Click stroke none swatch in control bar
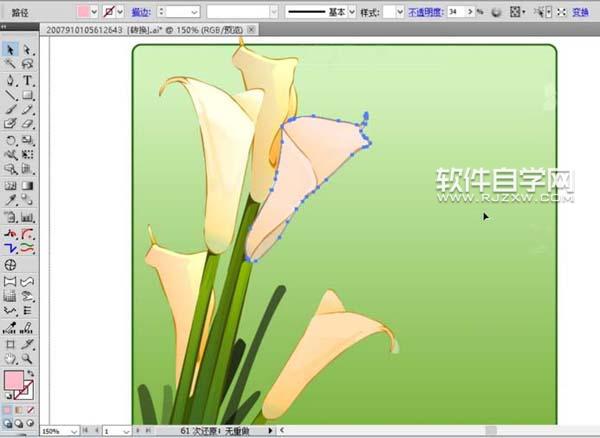This screenshot has width=600, height=438. (x=109, y=12)
